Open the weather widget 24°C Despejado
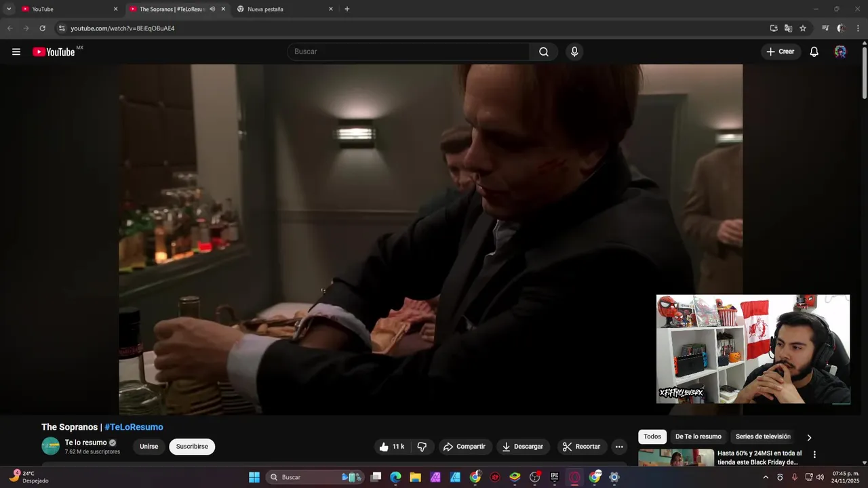 [x=28, y=477]
